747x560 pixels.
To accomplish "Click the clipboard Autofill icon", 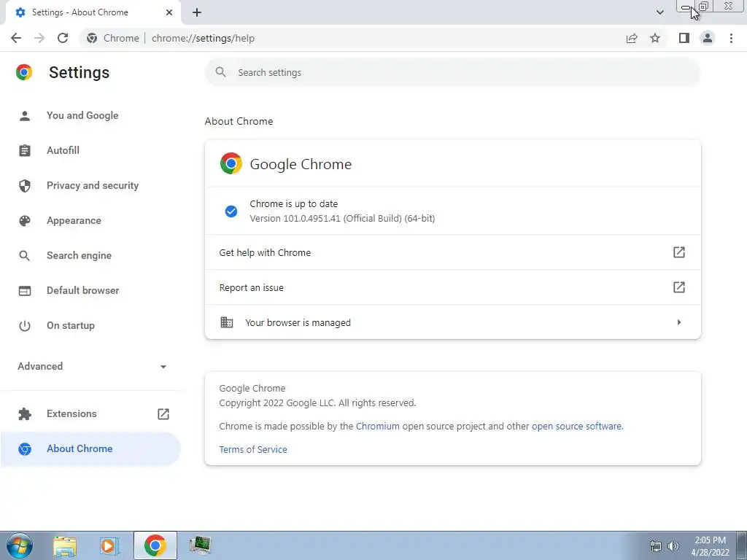I will pos(25,150).
